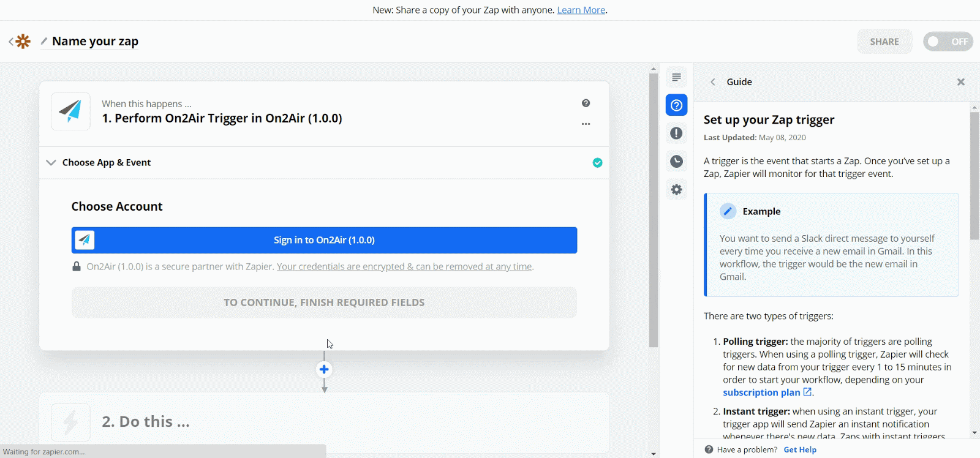980x458 pixels.
Task: Click the pencil icon to rename zap
Action: [44, 41]
